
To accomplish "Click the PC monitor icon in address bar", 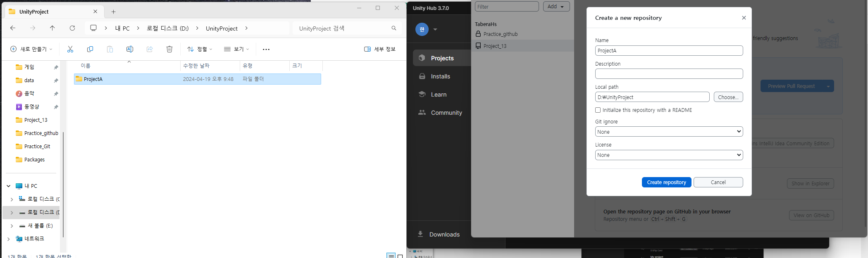I will click(93, 28).
